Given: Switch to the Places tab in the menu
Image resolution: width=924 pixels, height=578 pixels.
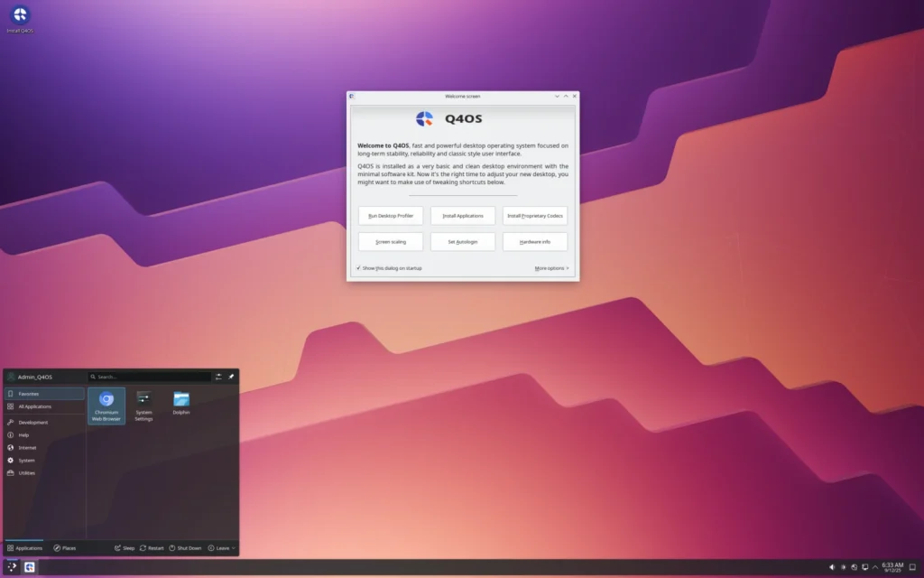Looking at the screenshot, I should point(64,548).
